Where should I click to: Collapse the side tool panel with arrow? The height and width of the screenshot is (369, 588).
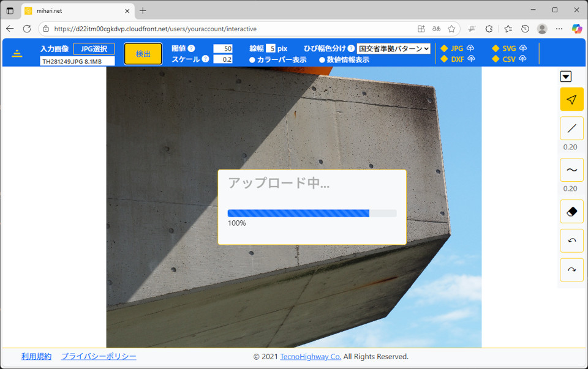566,76
